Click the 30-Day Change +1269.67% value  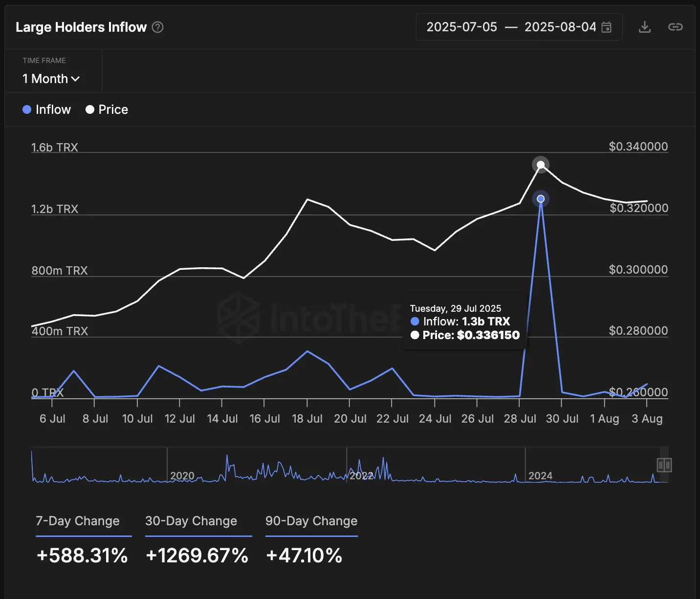pos(197,556)
